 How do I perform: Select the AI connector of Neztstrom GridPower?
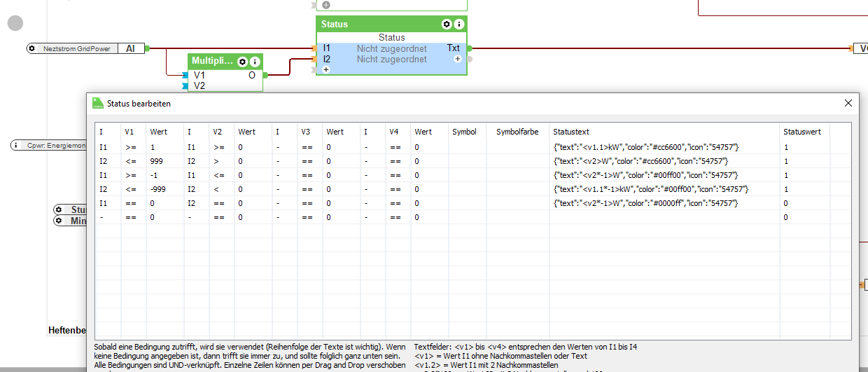[131, 49]
